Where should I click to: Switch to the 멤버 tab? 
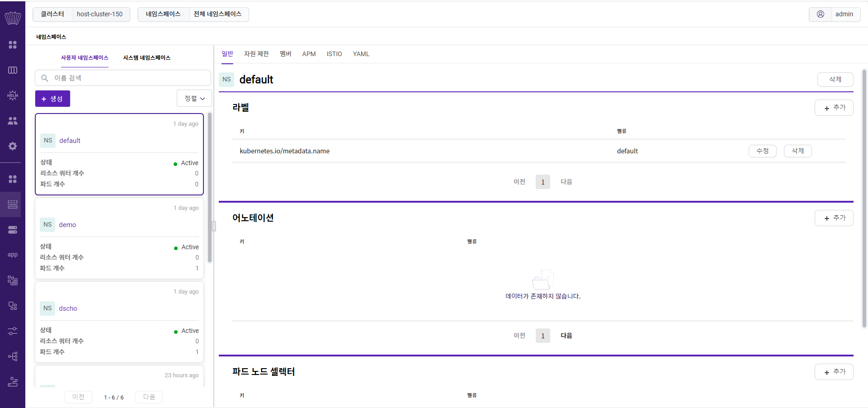point(286,54)
